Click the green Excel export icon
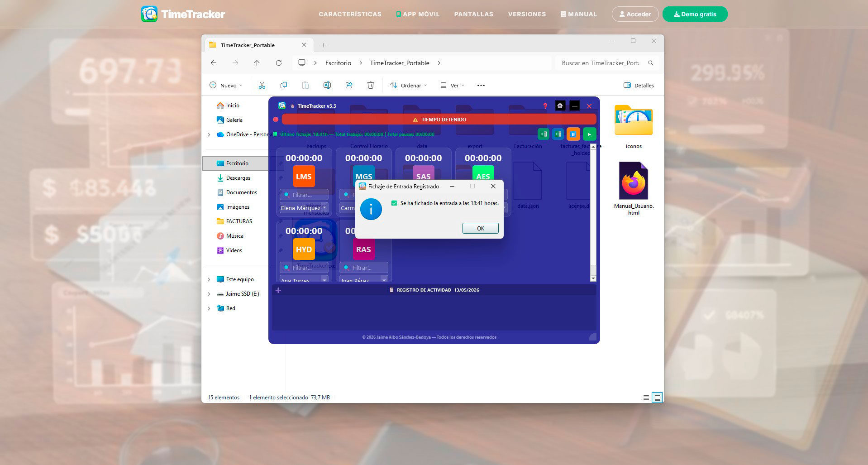The image size is (868, 465). 544,134
